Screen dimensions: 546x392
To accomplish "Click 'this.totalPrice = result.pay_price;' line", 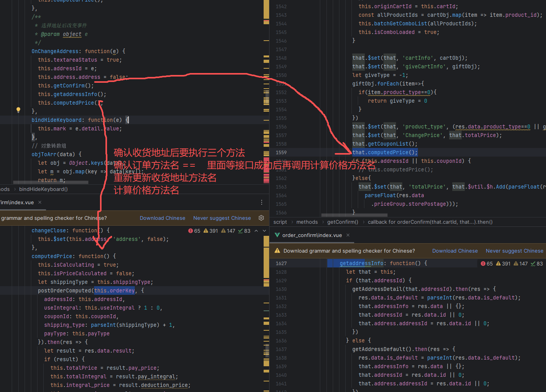I will pos(105,368).
